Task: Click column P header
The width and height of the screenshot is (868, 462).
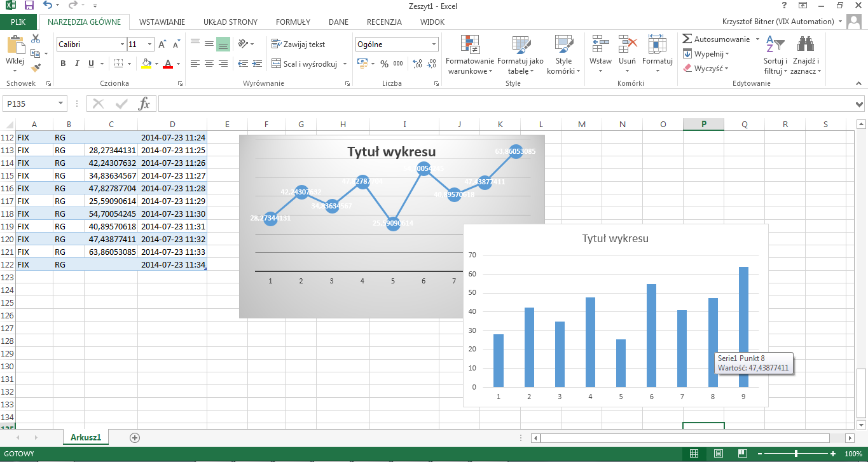Action: pyautogui.click(x=703, y=124)
